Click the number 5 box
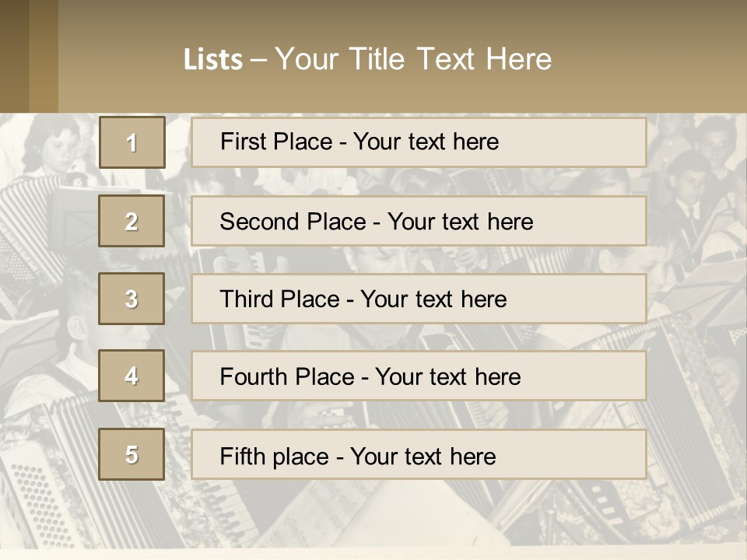The height and width of the screenshot is (560, 747). tap(132, 454)
